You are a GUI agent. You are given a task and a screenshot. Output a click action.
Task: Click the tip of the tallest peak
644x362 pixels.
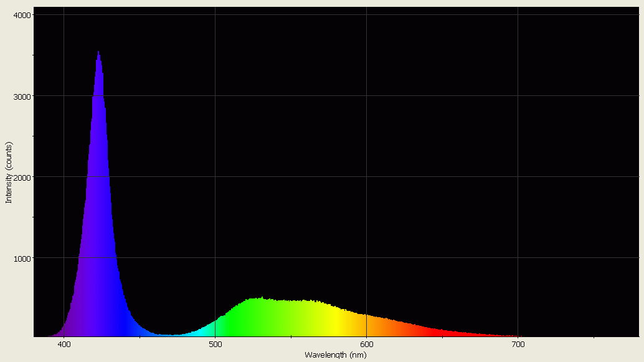coord(100,53)
